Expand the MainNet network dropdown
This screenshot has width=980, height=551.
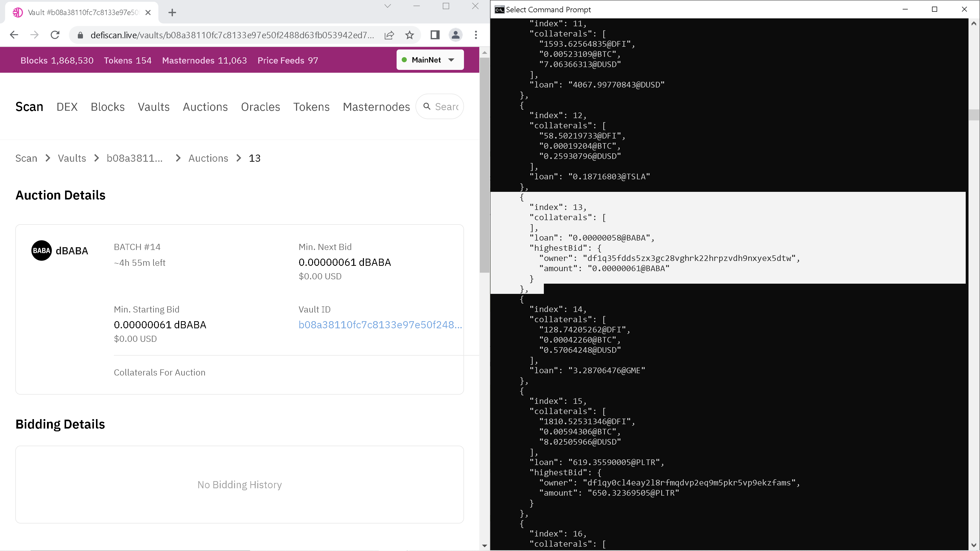tap(430, 60)
